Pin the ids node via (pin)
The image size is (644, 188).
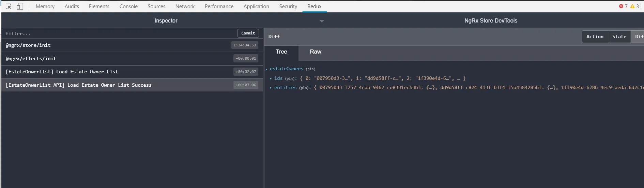290,78
